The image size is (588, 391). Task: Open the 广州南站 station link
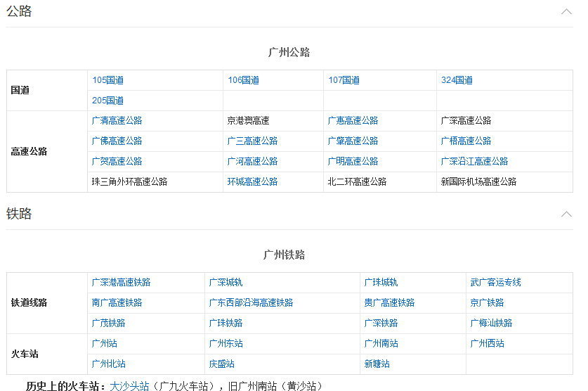[x=381, y=344]
